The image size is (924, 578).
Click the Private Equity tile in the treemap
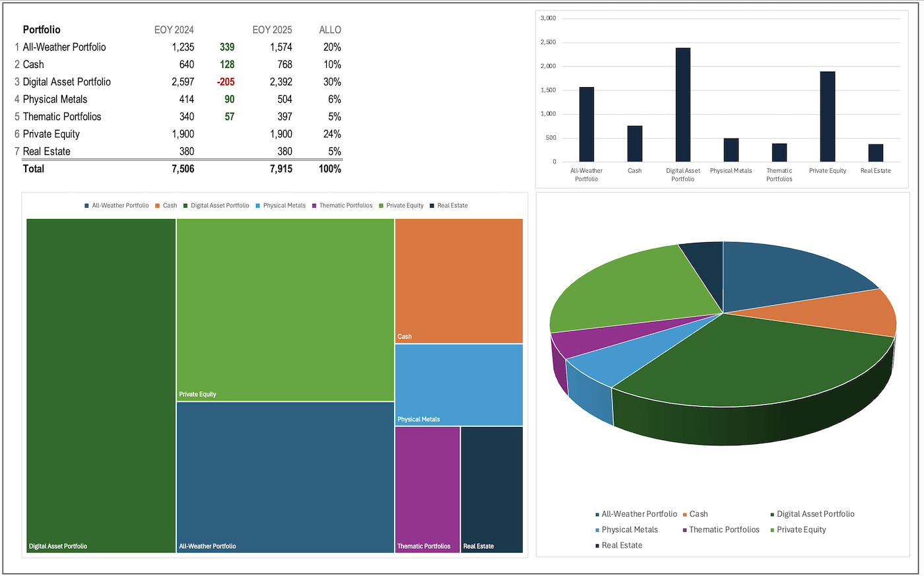[x=285, y=309]
